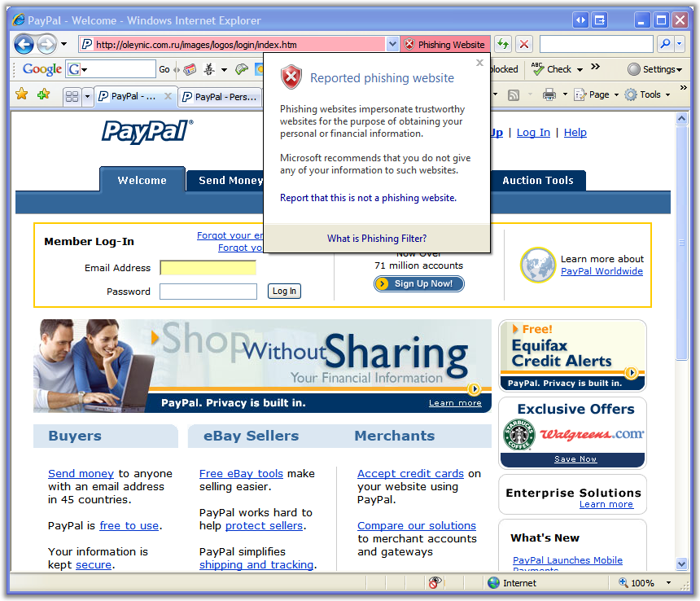This screenshot has width=700, height=601.
Task: Click the Add to Favorites icon
Action: (x=43, y=94)
